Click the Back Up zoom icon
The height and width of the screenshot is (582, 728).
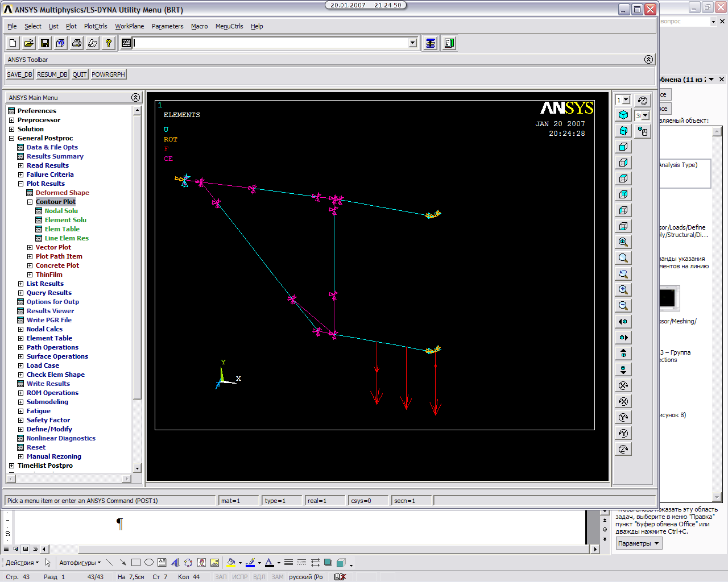[623, 274]
